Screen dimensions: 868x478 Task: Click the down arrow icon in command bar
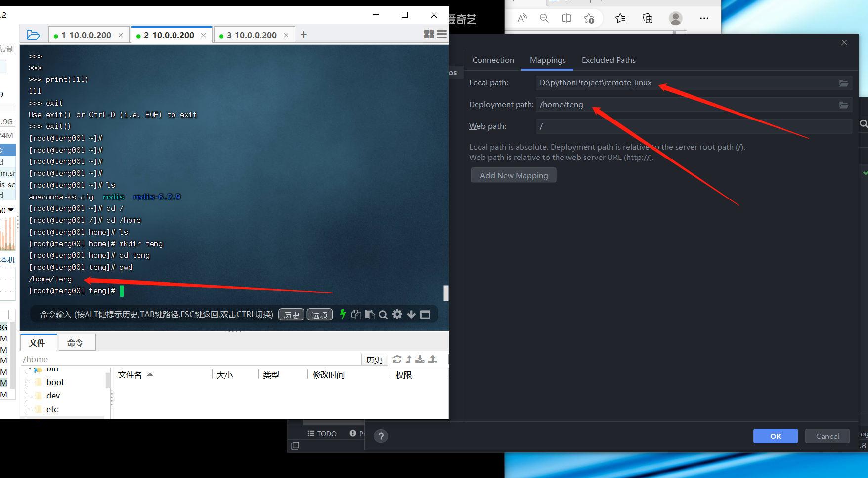pos(411,314)
